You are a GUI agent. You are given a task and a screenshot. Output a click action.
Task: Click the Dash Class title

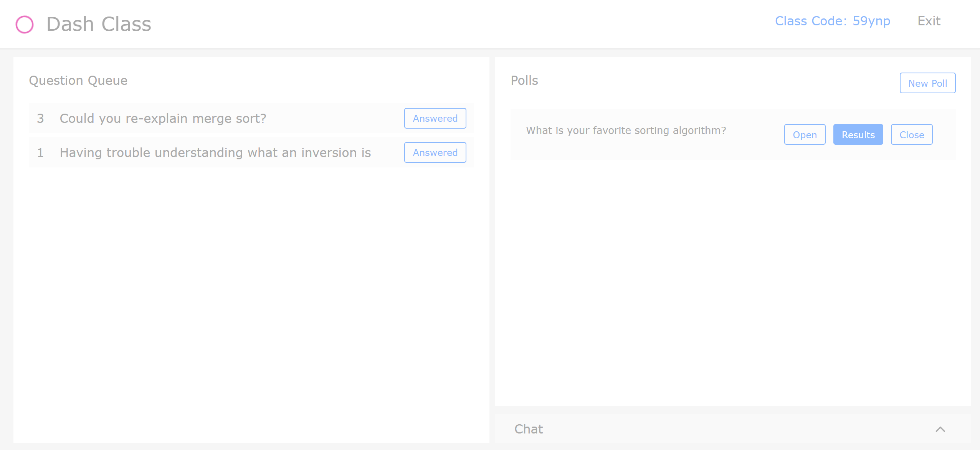(x=99, y=24)
